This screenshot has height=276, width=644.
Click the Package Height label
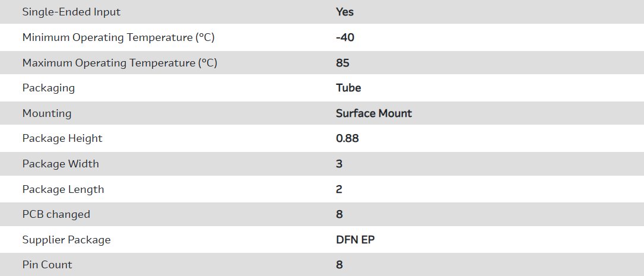tap(62, 138)
